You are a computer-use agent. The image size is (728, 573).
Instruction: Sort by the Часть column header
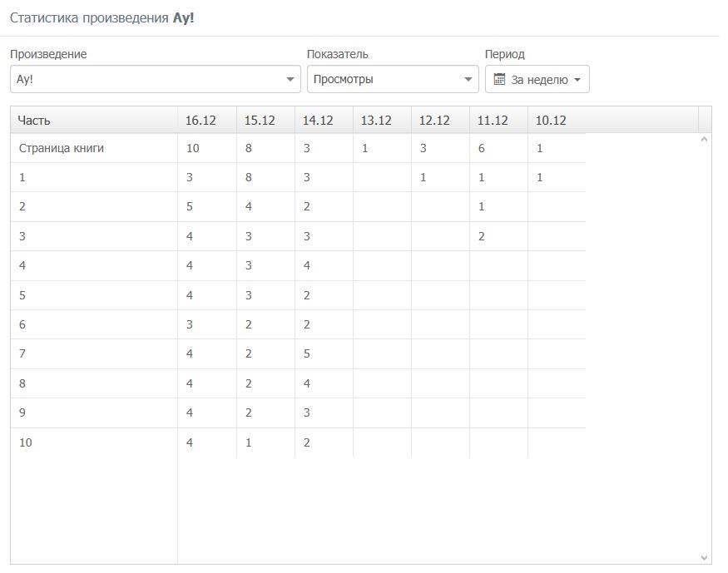(x=34, y=121)
